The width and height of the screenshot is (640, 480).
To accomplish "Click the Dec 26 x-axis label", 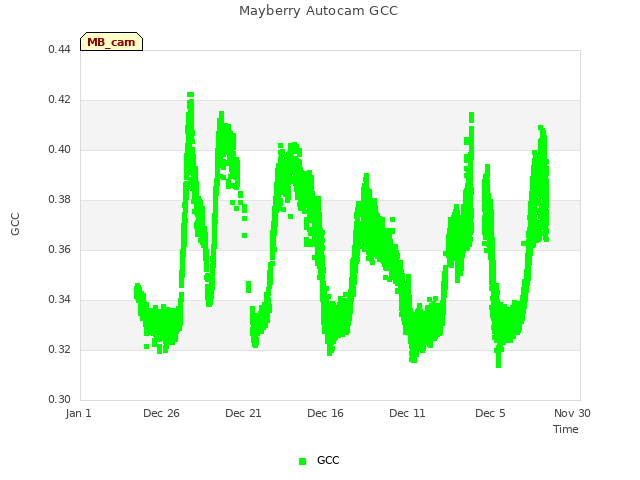I will pyautogui.click(x=161, y=413).
